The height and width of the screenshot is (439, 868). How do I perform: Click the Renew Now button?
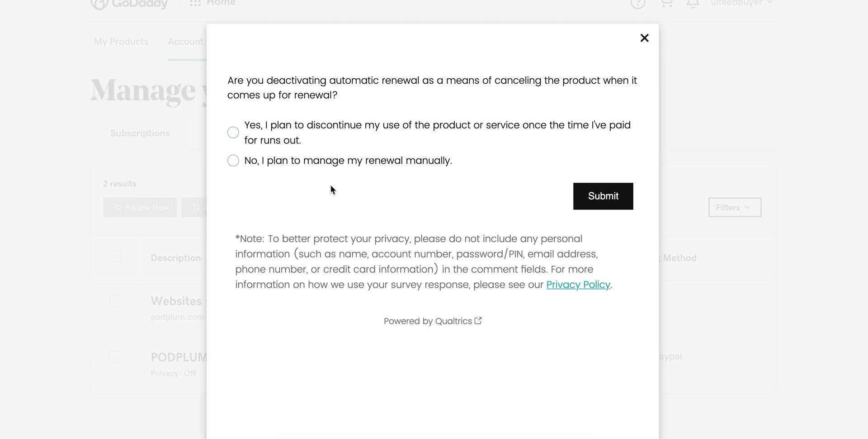(140, 207)
